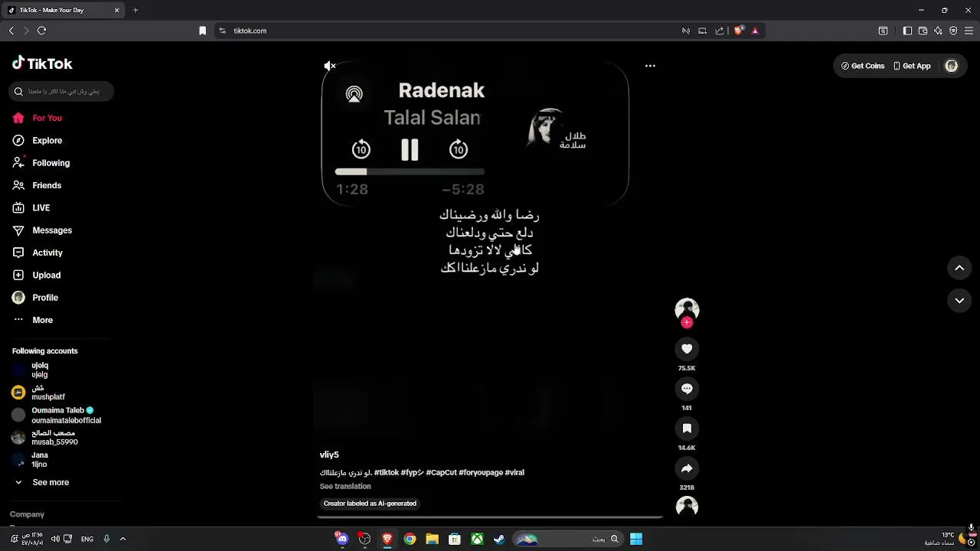Click the Get Coins button
Viewport: 980px width, 551px height.
(862, 66)
